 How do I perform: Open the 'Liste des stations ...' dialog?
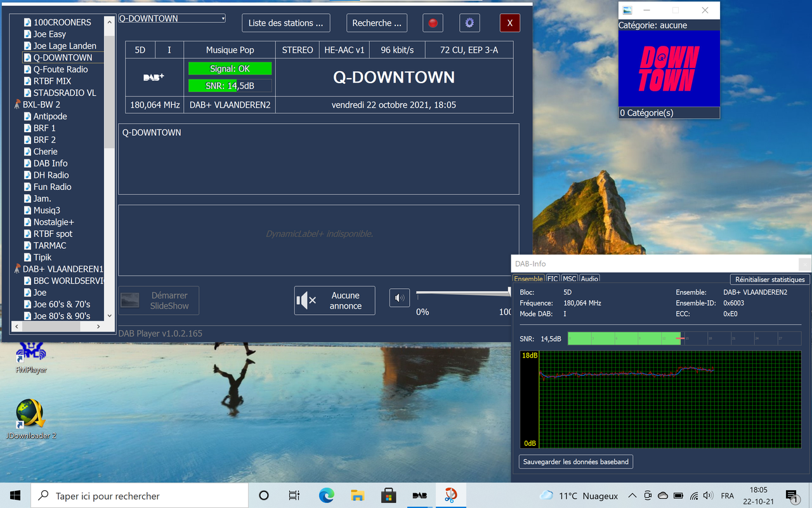pos(285,23)
